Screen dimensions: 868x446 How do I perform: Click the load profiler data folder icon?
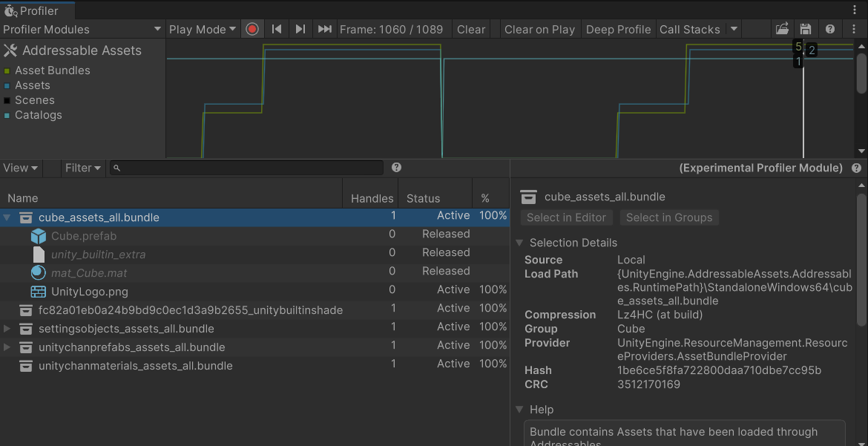click(782, 30)
